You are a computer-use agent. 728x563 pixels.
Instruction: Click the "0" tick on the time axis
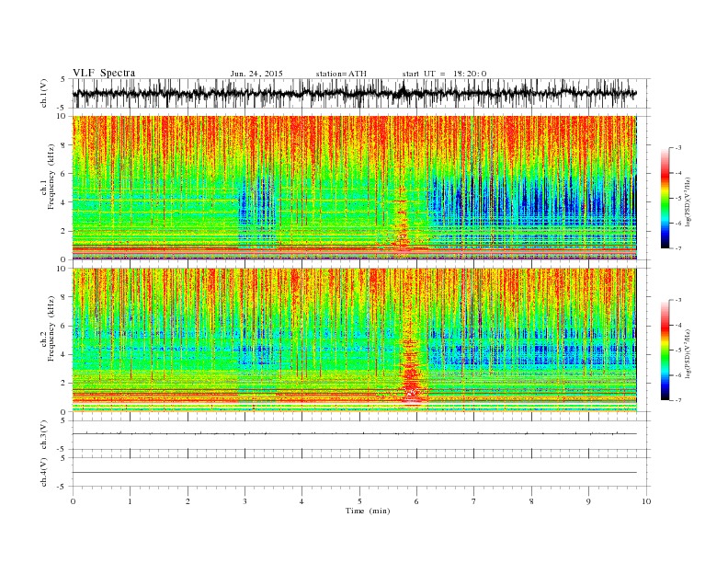73,501
